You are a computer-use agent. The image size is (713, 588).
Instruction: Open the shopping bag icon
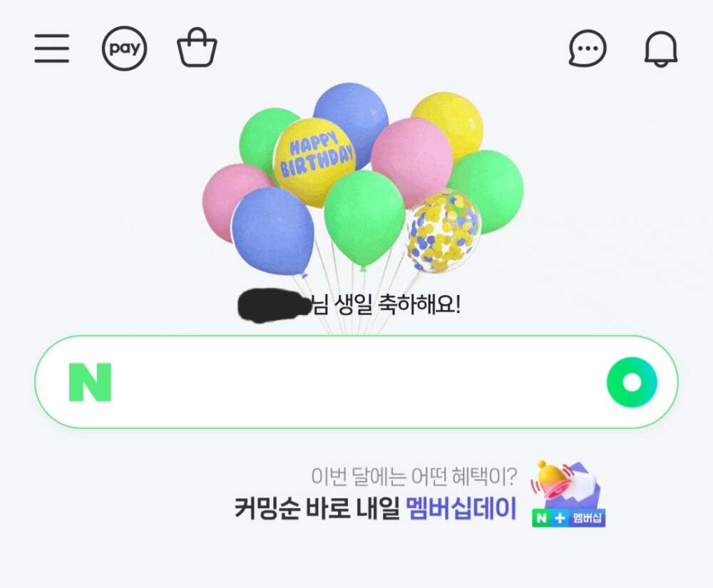tap(197, 48)
